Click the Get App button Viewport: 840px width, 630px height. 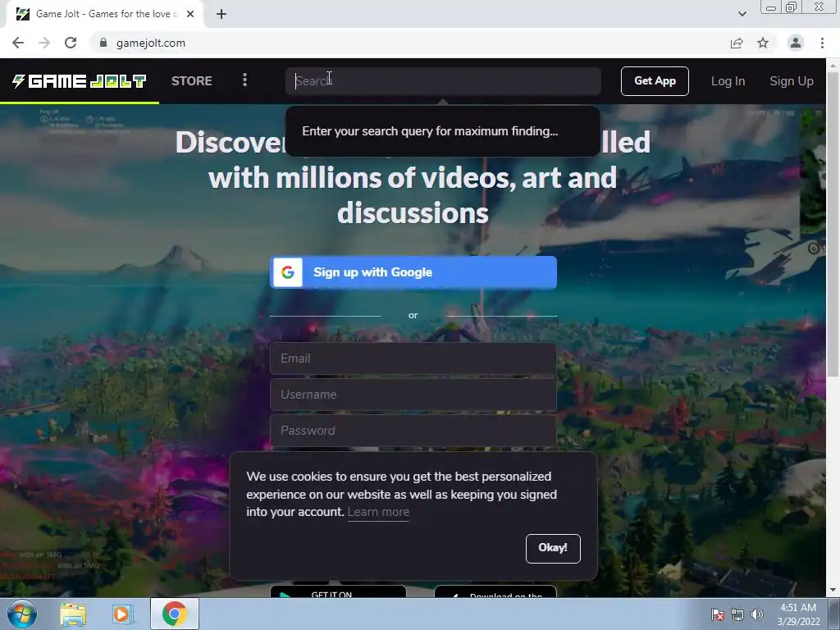click(655, 81)
